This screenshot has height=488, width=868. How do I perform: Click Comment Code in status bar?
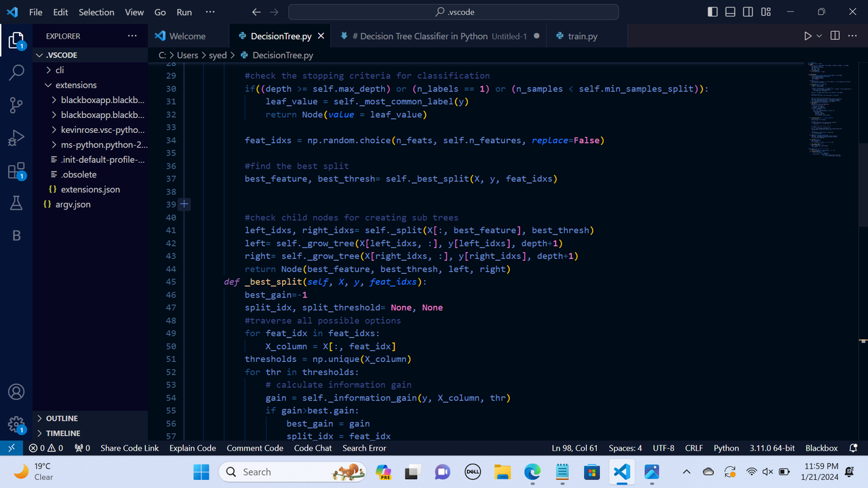[255, 448]
